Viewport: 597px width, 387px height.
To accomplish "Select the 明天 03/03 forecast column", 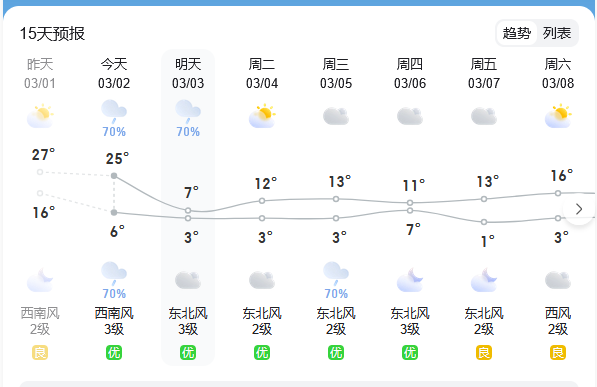I will (188, 207).
